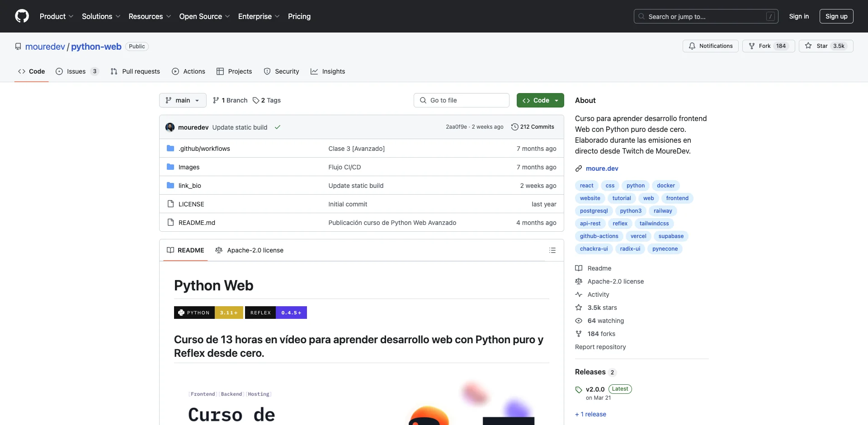Image resolution: width=868 pixels, height=425 pixels.
Task: Select the Apache-2.0 license tab
Action: coord(250,250)
